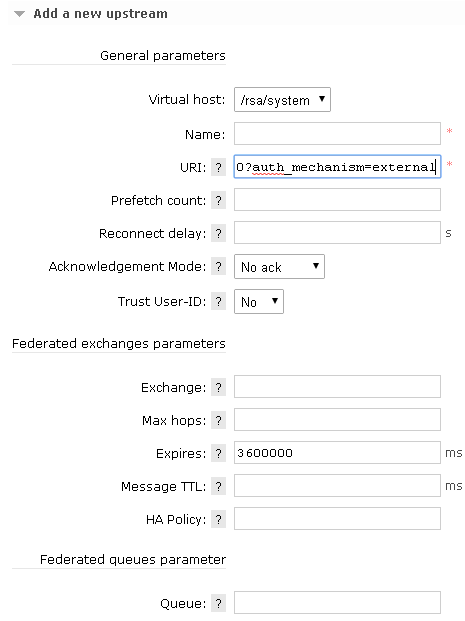Click the Message TTL input field

point(337,486)
